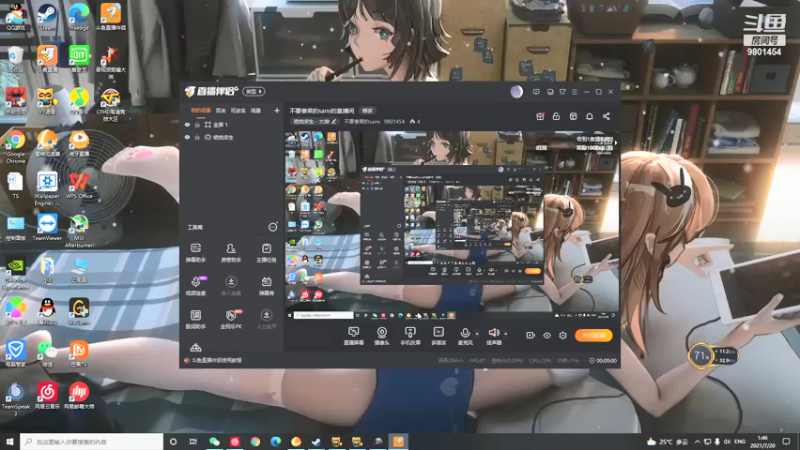Open the 弹幕助手 tool in the toolbox
This screenshot has height=450, width=800.
click(195, 253)
